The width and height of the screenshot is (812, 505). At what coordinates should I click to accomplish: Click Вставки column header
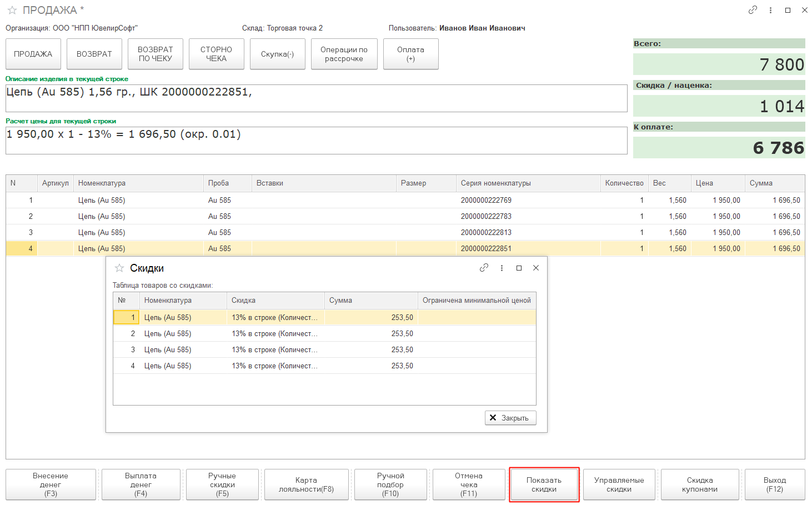(324, 183)
